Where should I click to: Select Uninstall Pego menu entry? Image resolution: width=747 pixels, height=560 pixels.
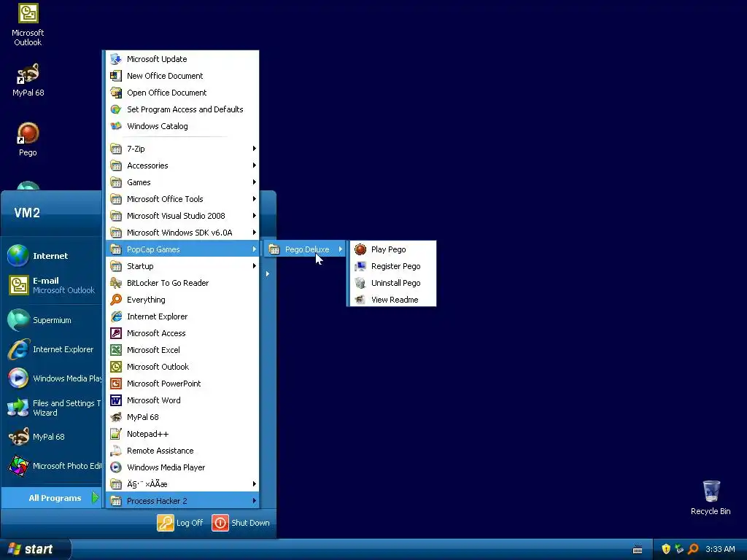(392, 283)
